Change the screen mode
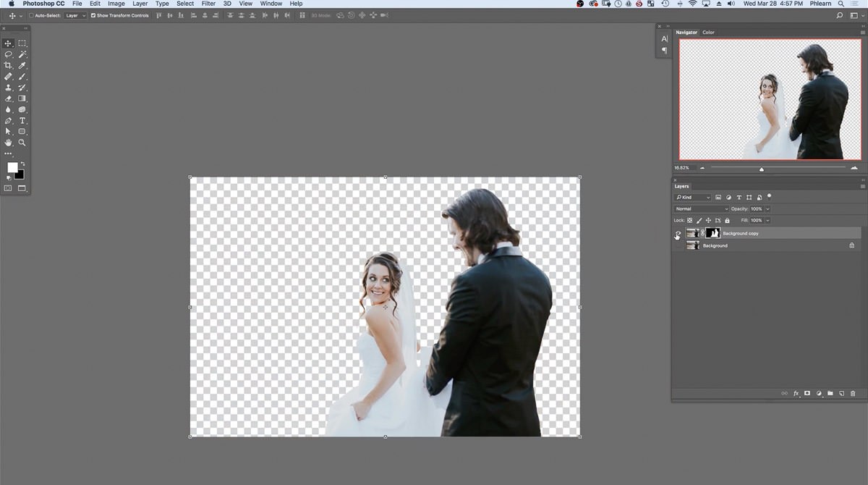This screenshot has height=485, width=868. 22,188
